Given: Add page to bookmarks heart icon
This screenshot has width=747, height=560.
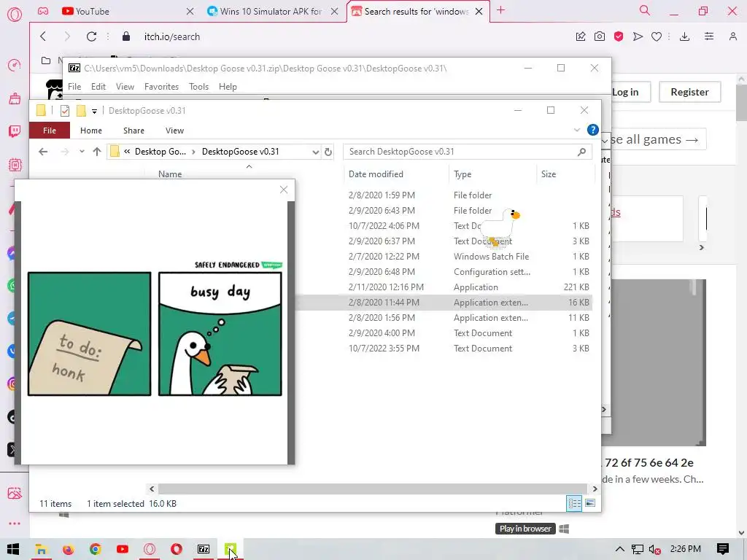Looking at the screenshot, I should point(657,36).
